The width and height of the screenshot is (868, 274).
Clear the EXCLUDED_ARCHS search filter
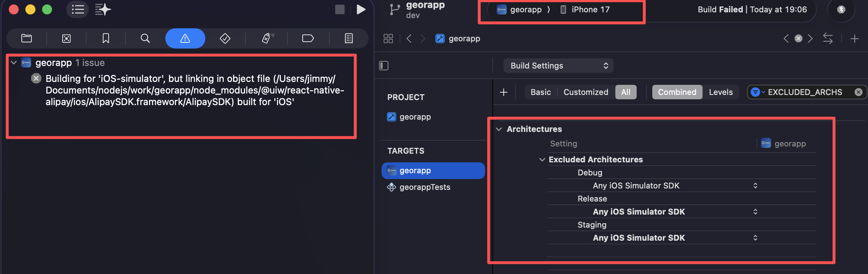point(858,92)
